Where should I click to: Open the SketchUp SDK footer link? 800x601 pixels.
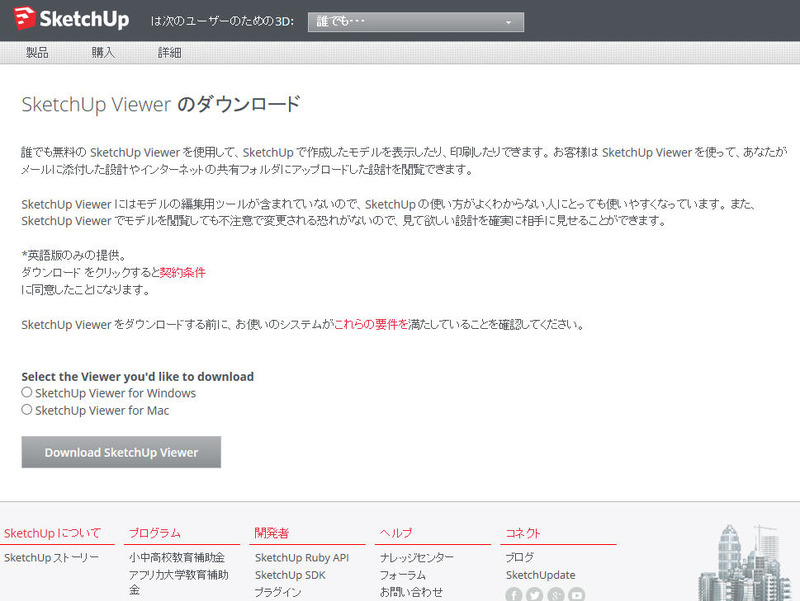[290, 575]
